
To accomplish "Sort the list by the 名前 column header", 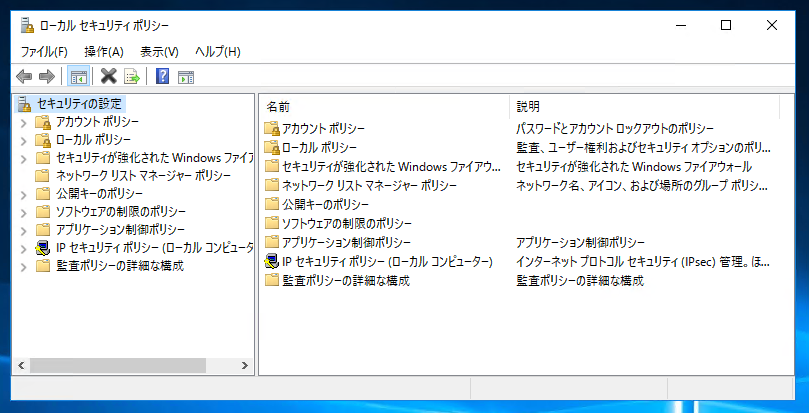I will tap(384, 107).
